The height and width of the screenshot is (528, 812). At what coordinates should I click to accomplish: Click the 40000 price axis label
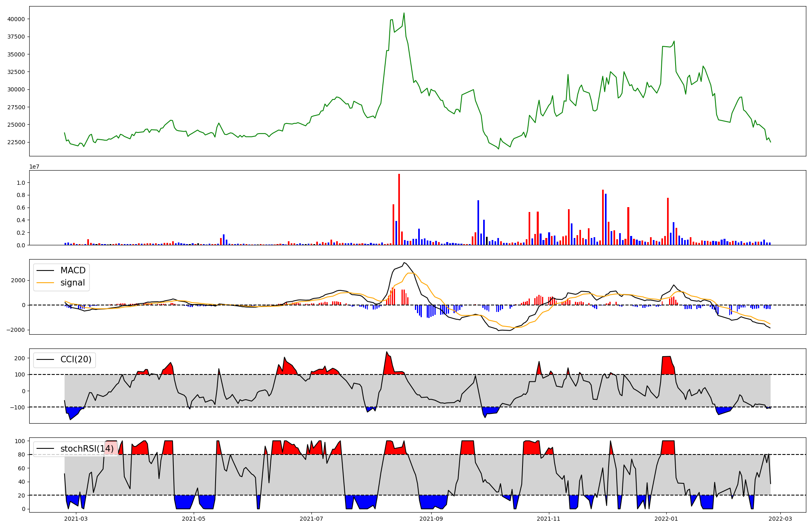(16, 19)
